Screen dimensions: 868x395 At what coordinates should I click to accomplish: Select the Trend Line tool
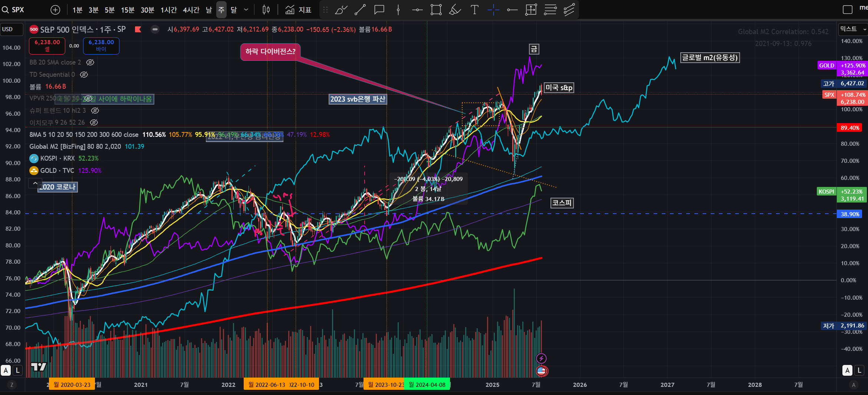click(x=360, y=10)
